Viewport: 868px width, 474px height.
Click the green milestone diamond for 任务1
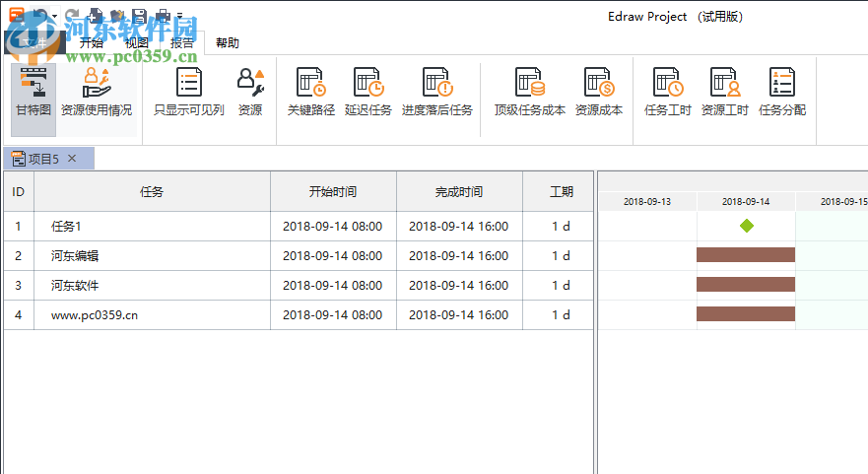coord(746,226)
